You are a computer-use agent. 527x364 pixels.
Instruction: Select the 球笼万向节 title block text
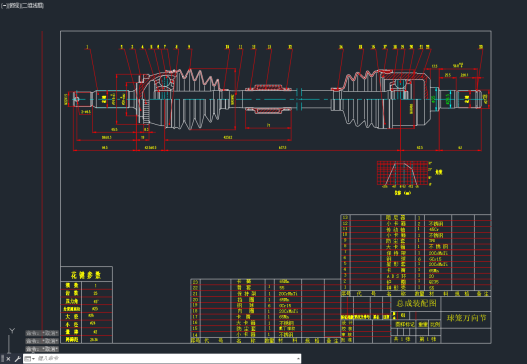tap(467, 318)
